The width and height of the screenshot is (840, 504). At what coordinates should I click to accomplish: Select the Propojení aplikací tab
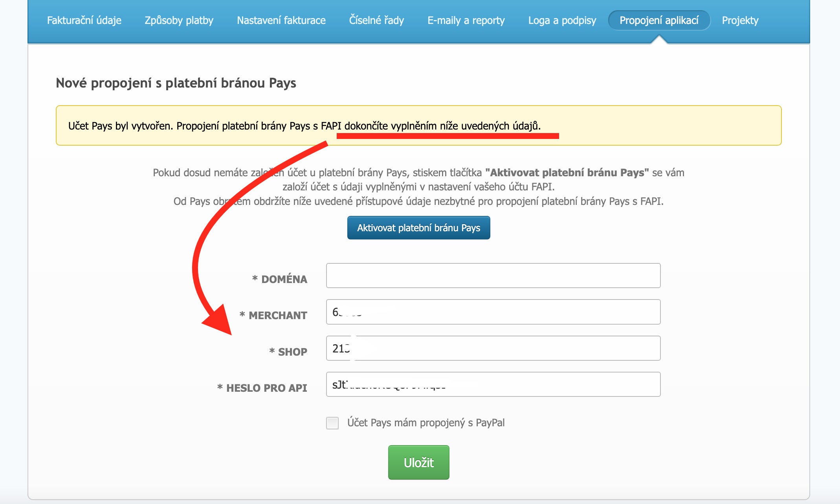point(659,20)
